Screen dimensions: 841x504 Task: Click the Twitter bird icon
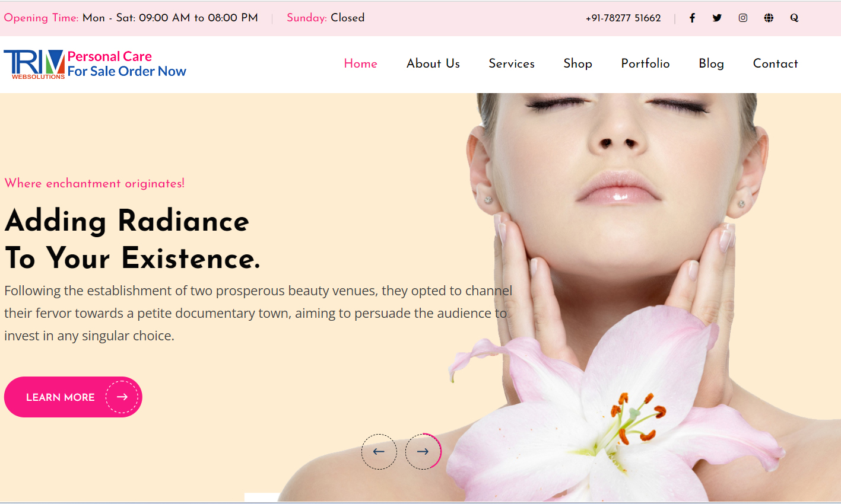717,18
